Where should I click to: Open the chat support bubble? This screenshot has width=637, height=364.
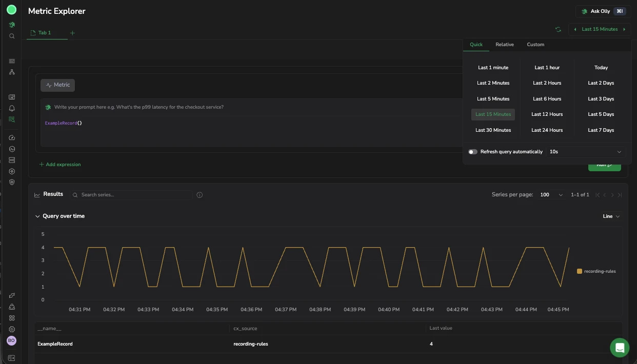pos(620,348)
